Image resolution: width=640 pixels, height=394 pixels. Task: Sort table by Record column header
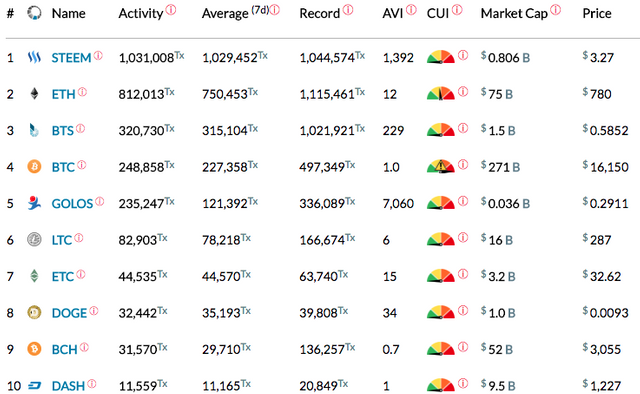[x=320, y=13]
